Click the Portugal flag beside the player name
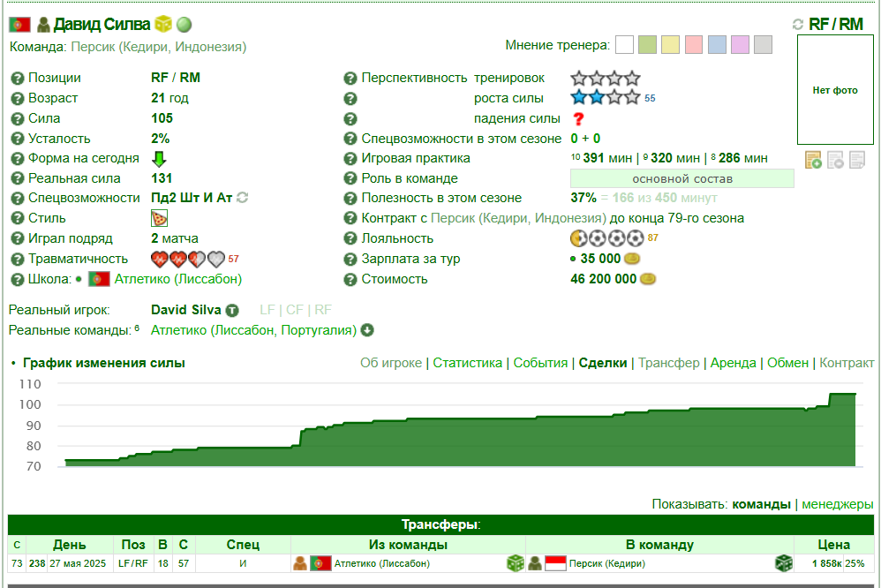This screenshot has width=881, height=588. [x=19, y=25]
